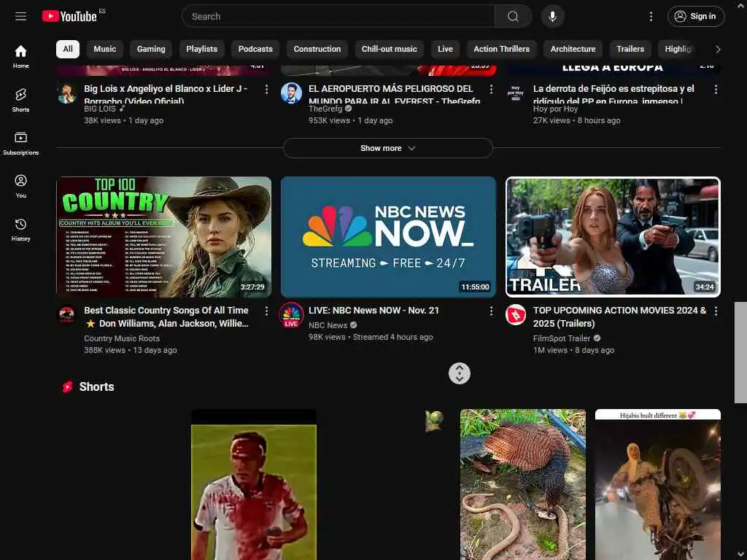Go to Home in sidebar

click(x=20, y=57)
